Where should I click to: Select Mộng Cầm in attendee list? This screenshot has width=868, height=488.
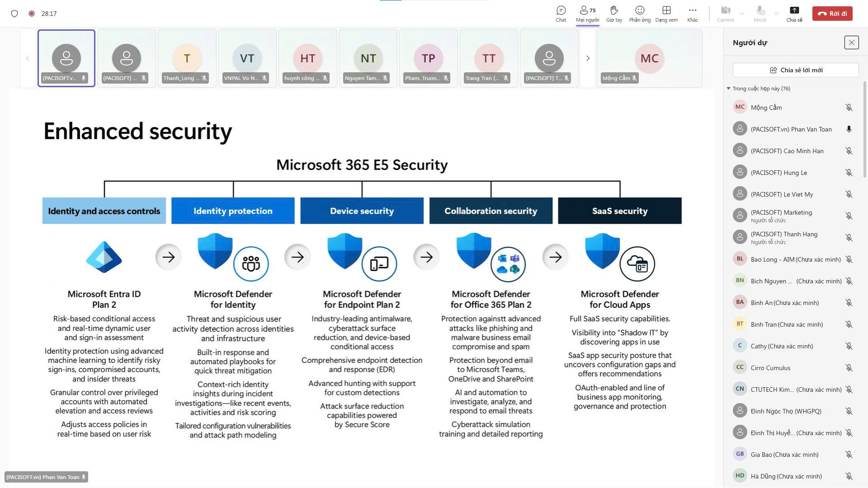(793, 108)
